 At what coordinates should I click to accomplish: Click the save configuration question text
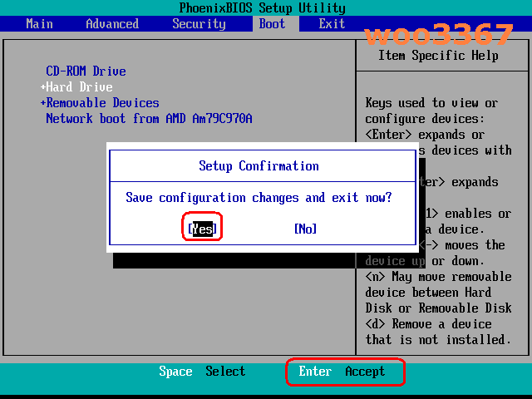point(259,198)
